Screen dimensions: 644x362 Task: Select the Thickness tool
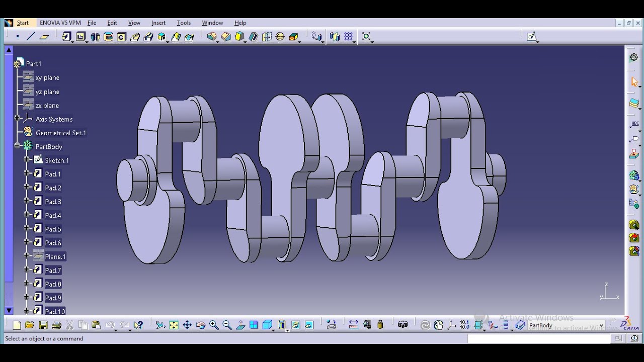[267, 36]
